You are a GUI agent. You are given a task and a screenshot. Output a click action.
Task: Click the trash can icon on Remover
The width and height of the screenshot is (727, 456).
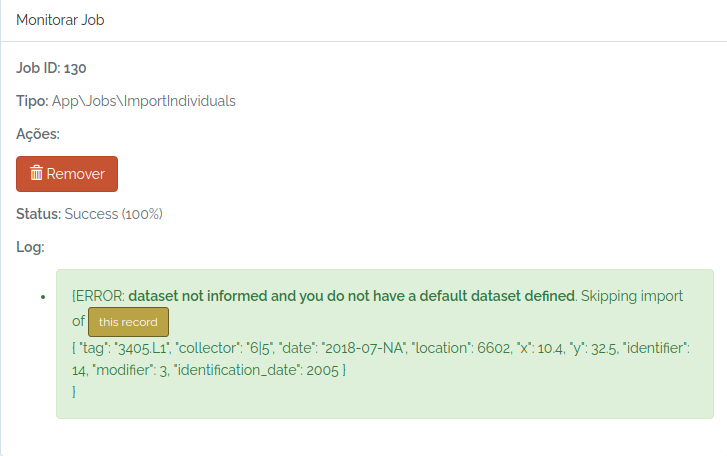click(37, 173)
